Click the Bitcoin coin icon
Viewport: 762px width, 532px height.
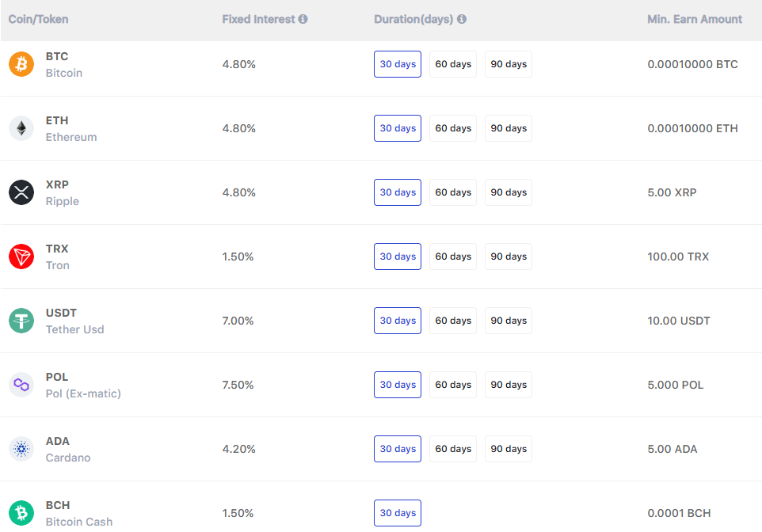coord(21,64)
